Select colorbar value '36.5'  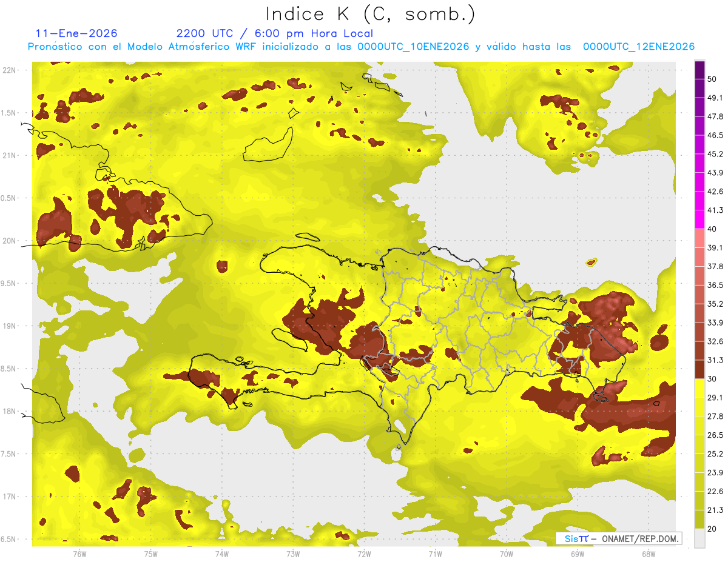(715, 285)
